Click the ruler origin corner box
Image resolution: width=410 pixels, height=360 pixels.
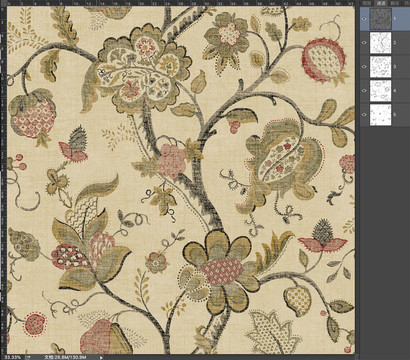[3, 3]
